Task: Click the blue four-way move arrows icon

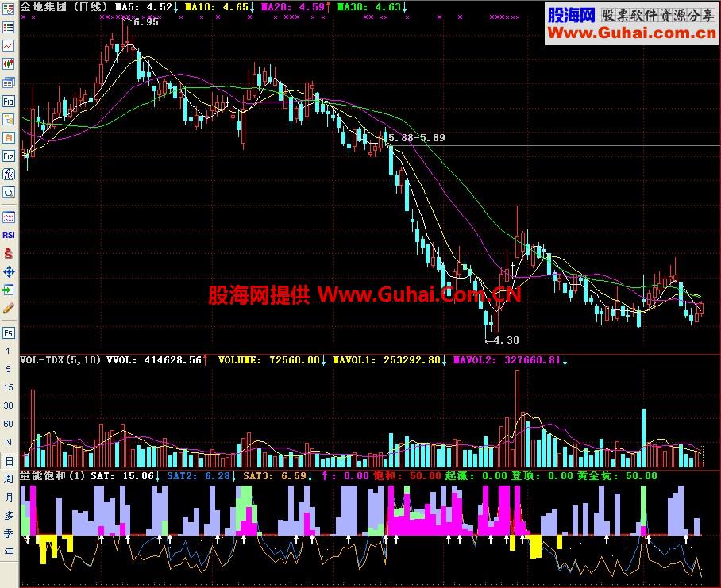Action: click(x=8, y=271)
